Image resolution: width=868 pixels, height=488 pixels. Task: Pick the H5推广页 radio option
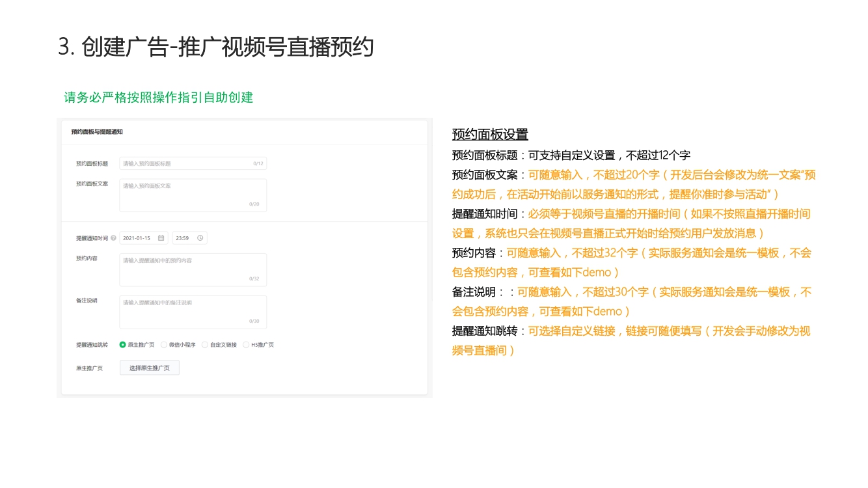[x=246, y=345]
